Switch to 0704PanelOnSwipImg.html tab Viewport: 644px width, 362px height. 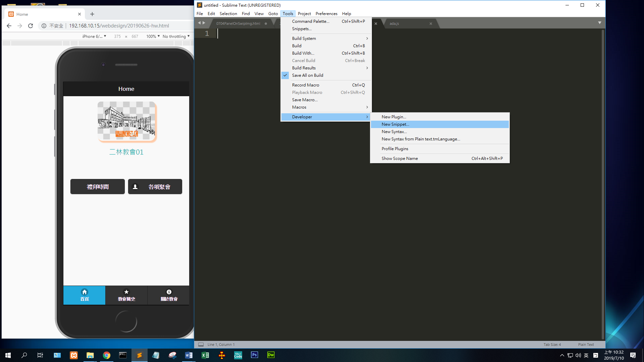tap(238, 23)
